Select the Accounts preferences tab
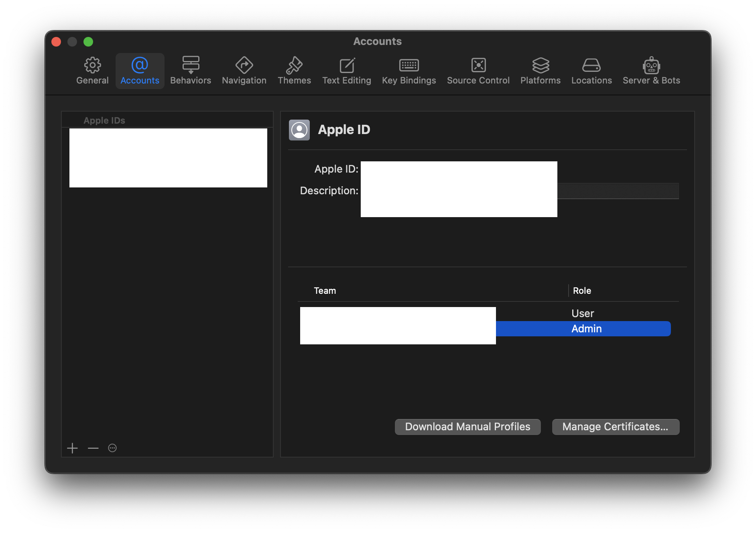The width and height of the screenshot is (756, 533). tap(140, 71)
